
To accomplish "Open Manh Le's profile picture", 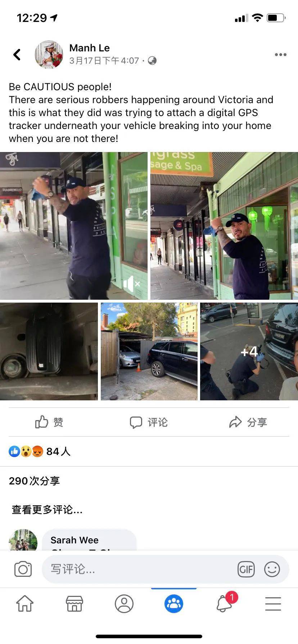I will [49, 54].
